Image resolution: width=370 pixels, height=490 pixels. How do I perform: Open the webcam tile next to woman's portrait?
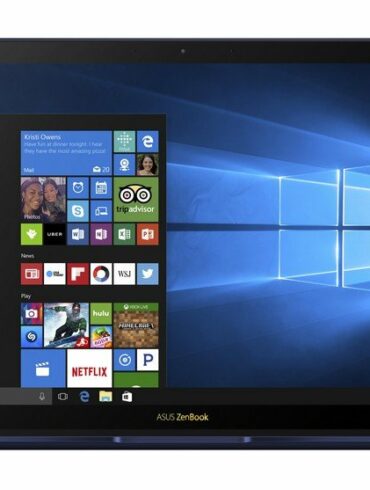(124, 165)
